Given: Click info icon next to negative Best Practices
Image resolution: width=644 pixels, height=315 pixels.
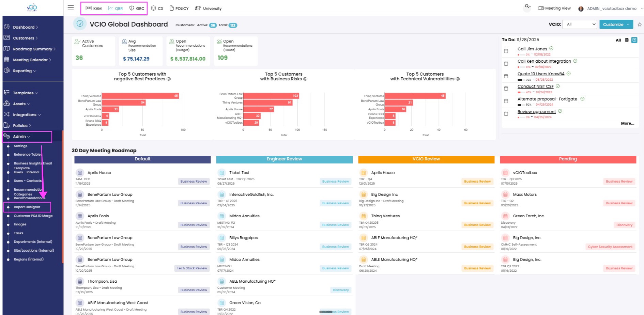Looking at the screenshot, I should [x=169, y=79].
